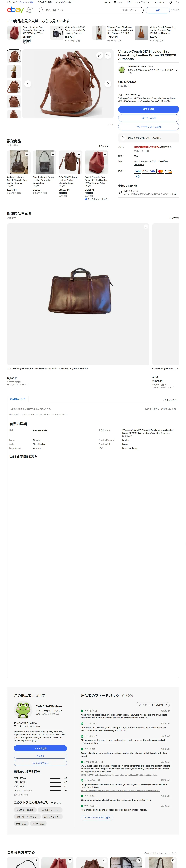Select Discover payment icon

coord(168,171)
